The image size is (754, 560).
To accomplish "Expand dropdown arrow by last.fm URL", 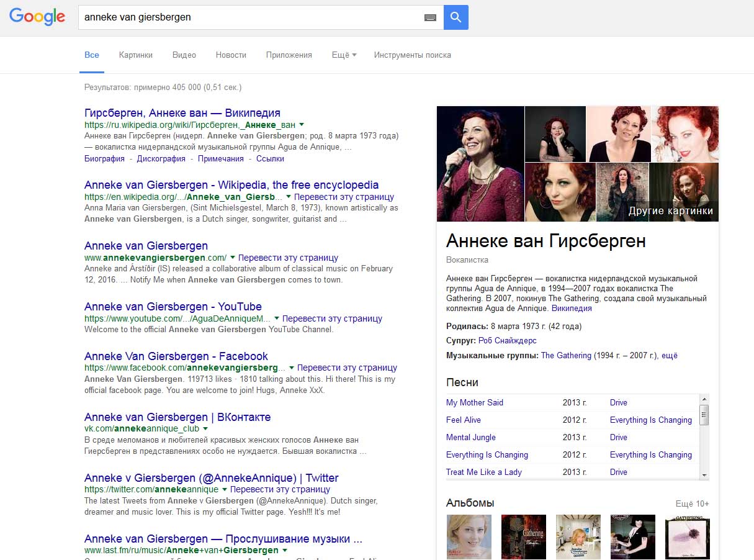I will click(x=285, y=550).
